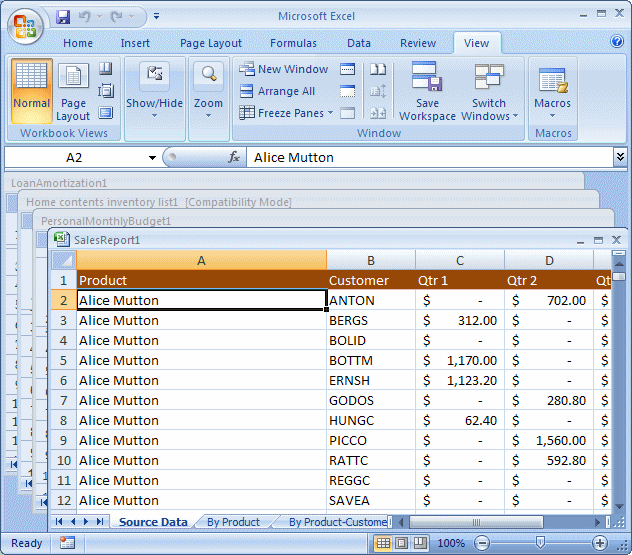632x555 pixels.
Task: Click cell with value 1,560.00
Action: coord(549,441)
